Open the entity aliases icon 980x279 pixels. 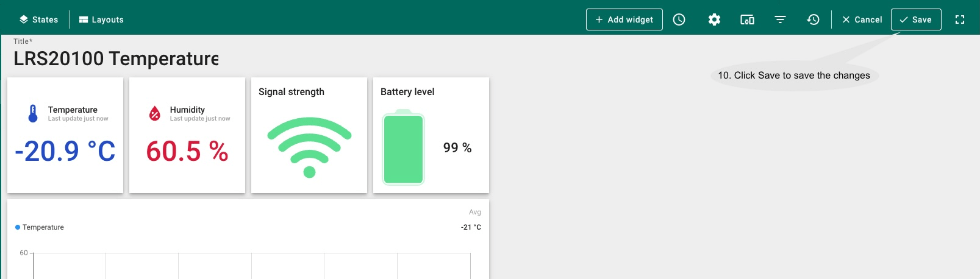click(x=747, y=19)
